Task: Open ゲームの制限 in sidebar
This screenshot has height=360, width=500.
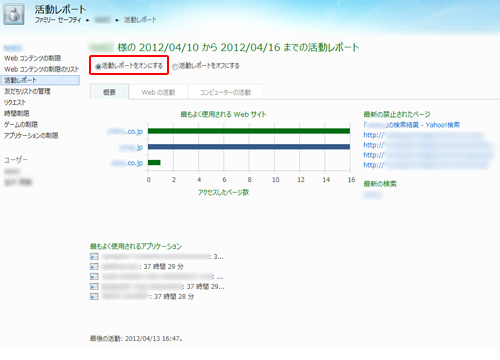Action: [x=21, y=124]
